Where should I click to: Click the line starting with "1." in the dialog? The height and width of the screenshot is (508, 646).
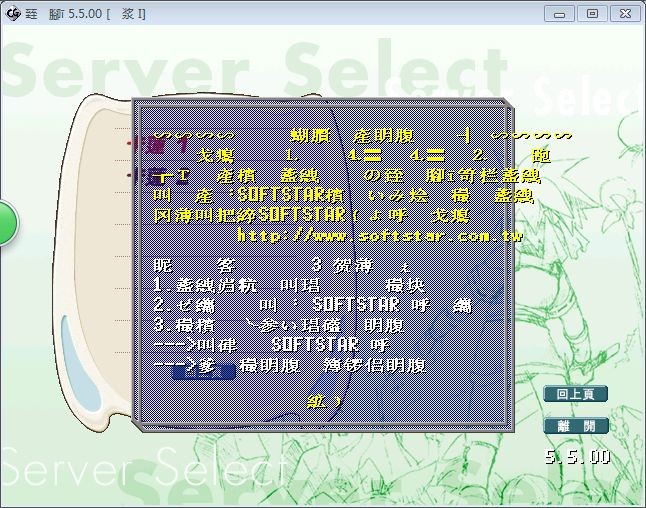click(x=288, y=285)
